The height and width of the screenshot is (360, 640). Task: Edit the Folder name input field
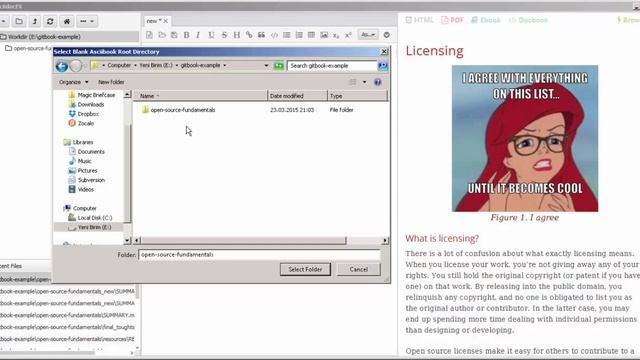259,255
